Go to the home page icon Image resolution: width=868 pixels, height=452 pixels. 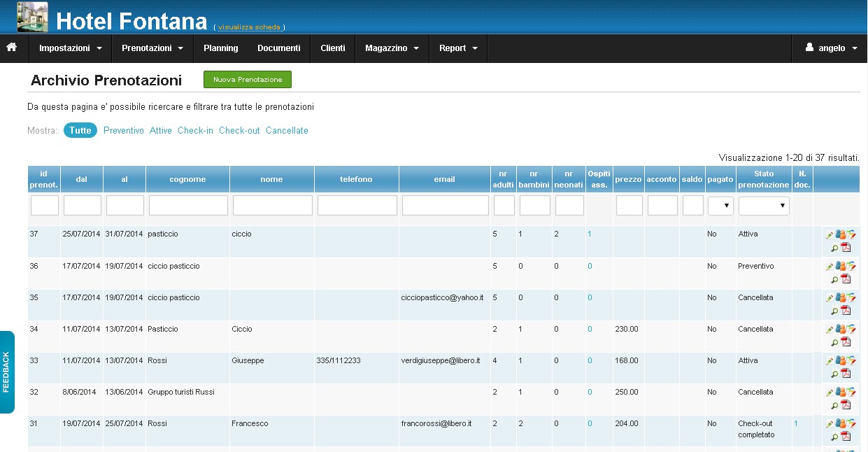11,48
